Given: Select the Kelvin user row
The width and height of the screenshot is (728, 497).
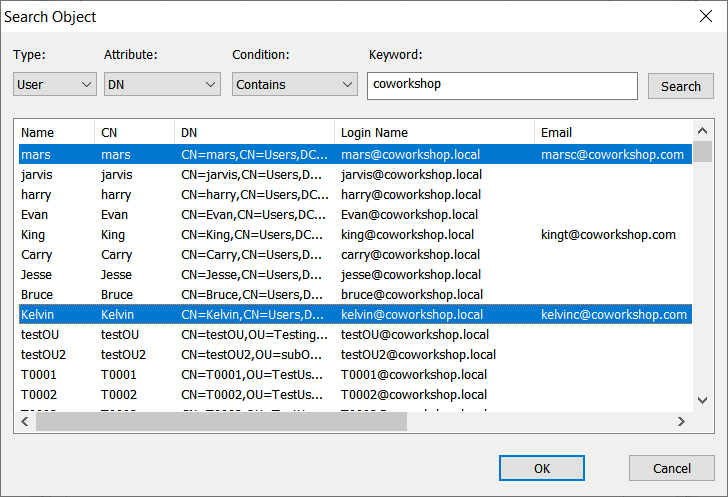Looking at the screenshot, I should 355,314.
